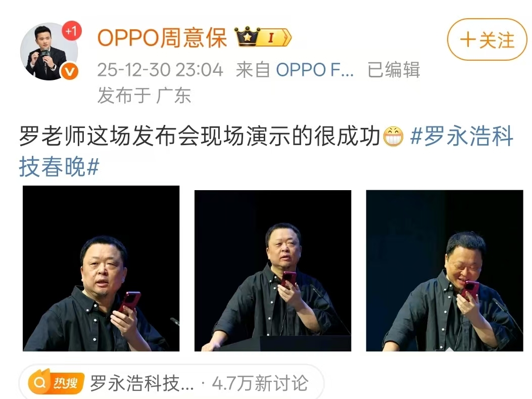Tap the post text 罗老师这场发布会
Viewport: 532px width, 399px height.
(109, 137)
